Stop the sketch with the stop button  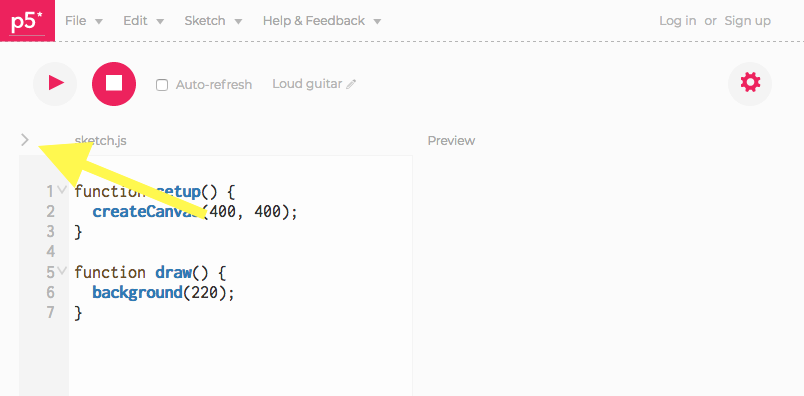[x=114, y=84]
